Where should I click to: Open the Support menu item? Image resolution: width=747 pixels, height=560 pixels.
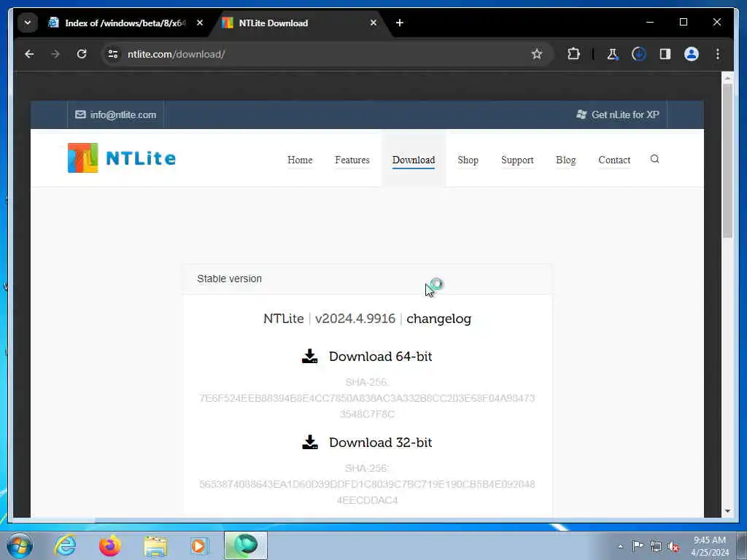tap(517, 160)
